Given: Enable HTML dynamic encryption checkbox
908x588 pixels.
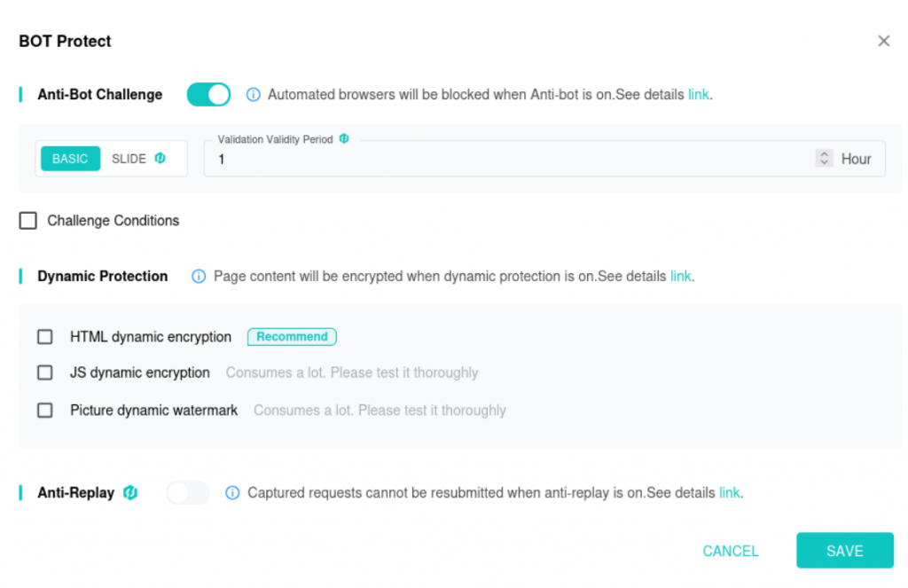Looking at the screenshot, I should 44,337.
